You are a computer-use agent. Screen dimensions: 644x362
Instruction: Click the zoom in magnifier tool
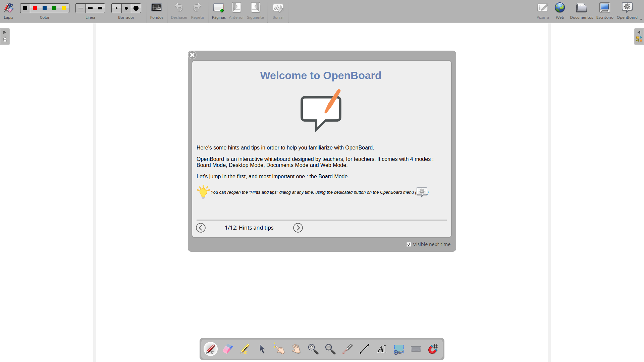click(x=313, y=349)
